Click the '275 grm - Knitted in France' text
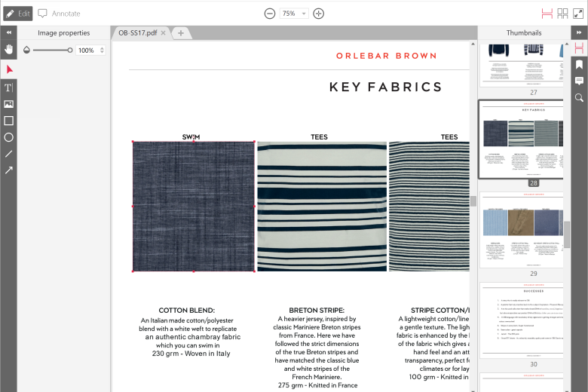Viewport: 588px width, 392px height. [317, 385]
